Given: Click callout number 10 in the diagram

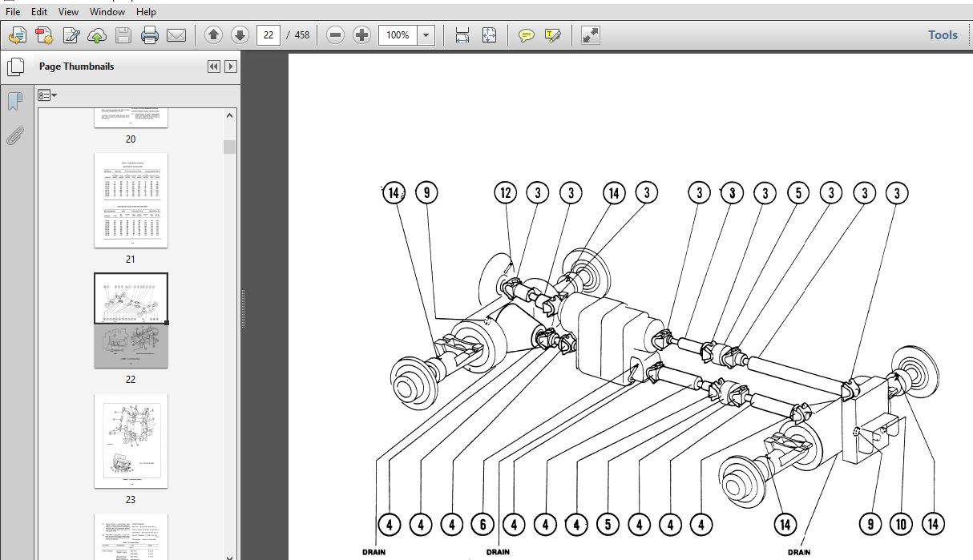Looking at the screenshot, I should (901, 525).
